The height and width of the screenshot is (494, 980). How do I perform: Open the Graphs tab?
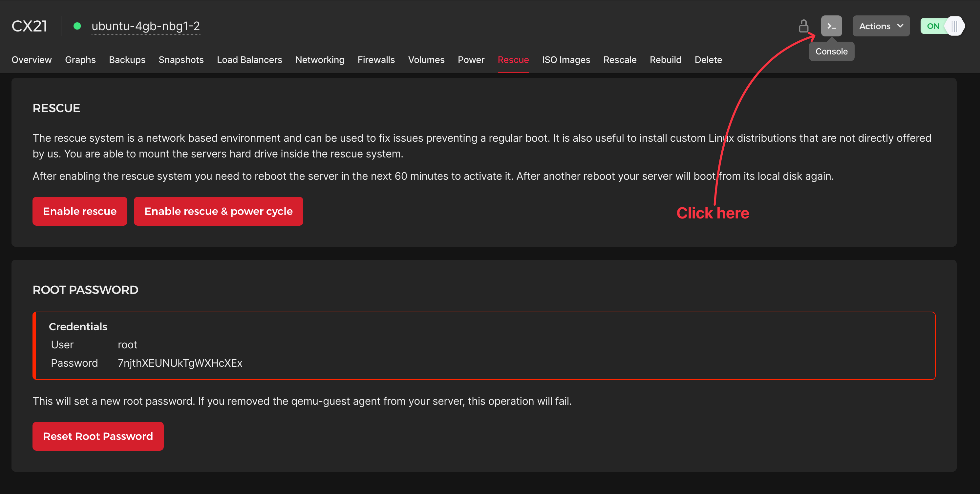[x=80, y=60]
